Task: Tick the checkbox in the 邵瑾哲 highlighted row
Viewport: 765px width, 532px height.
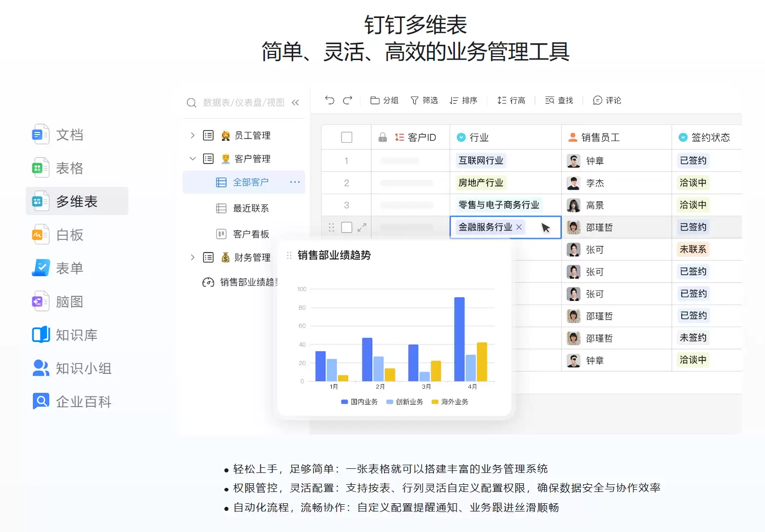Action: pyautogui.click(x=347, y=227)
